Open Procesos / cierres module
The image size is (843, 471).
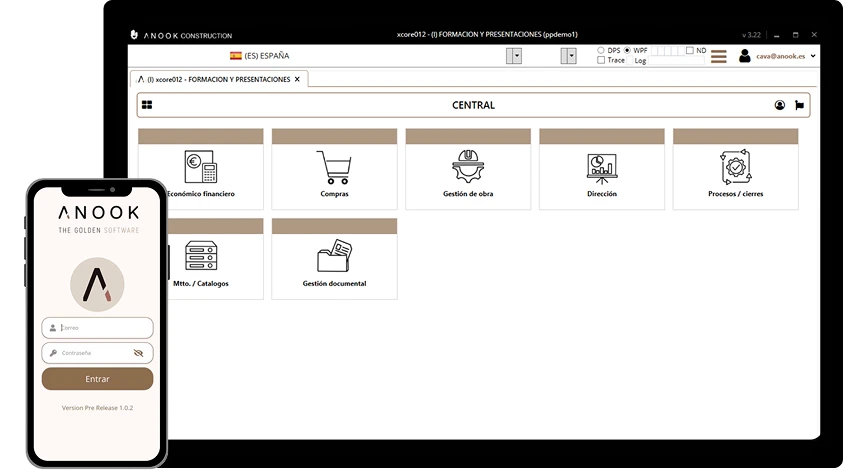tap(735, 174)
